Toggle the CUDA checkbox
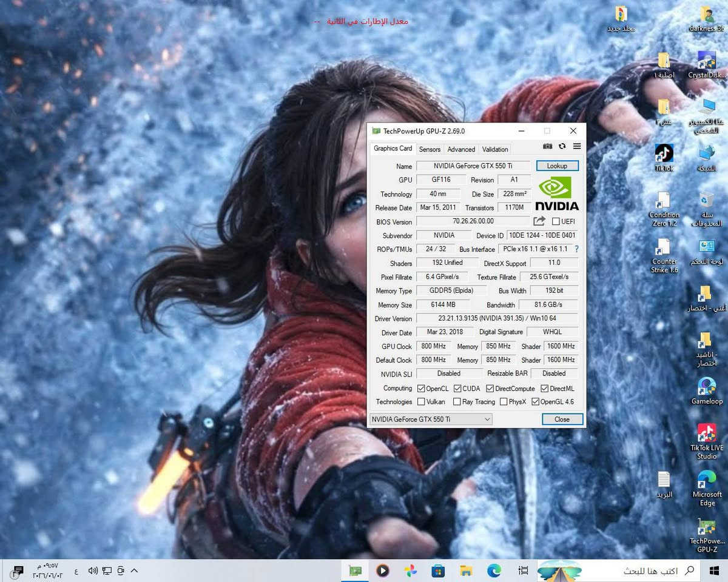Screen dimensions: 728x582 (457, 389)
